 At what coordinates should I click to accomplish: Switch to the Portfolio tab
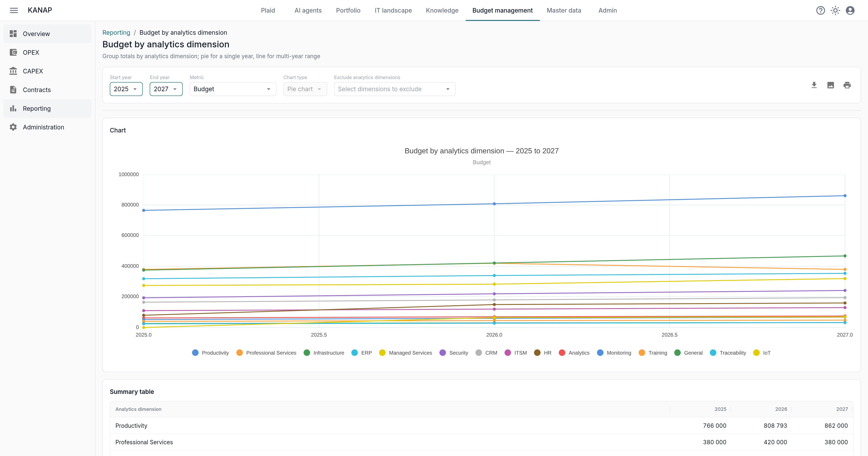[x=348, y=10]
